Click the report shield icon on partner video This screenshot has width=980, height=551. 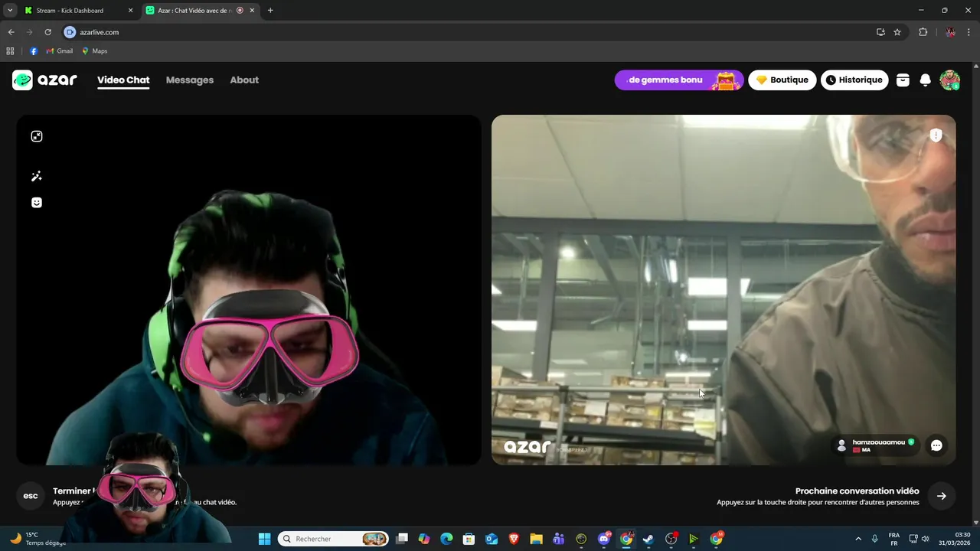point(936,135)
